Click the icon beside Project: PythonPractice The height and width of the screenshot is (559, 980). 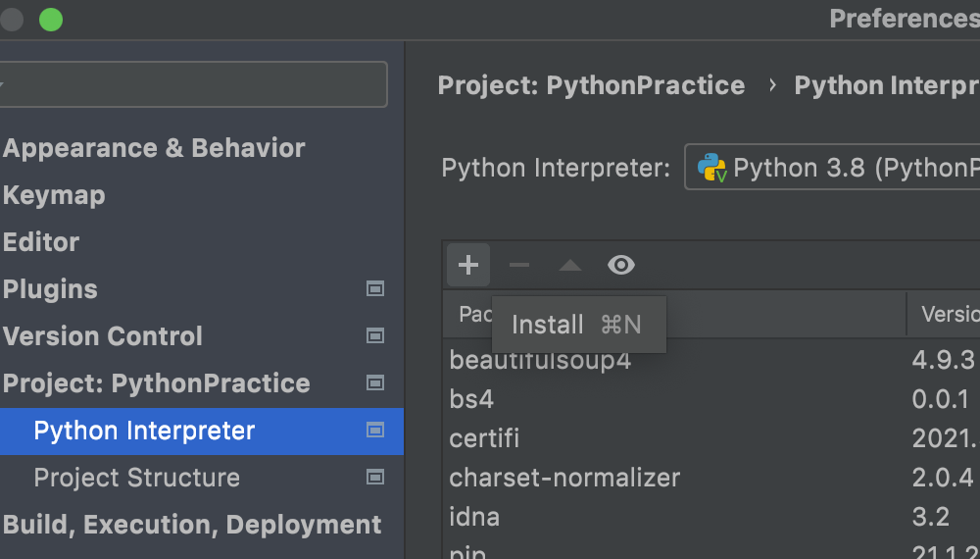[x=374, y=383]
